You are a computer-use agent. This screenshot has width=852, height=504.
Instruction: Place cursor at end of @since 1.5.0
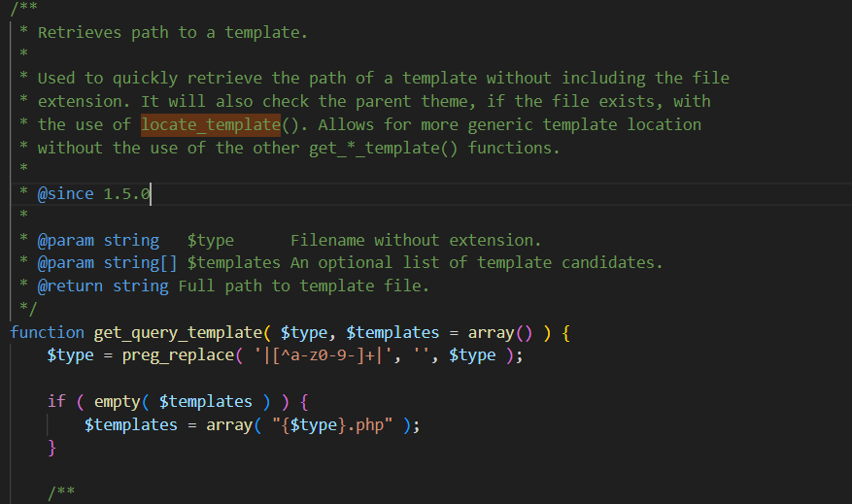pyautogui.click(x=151, y=193)
